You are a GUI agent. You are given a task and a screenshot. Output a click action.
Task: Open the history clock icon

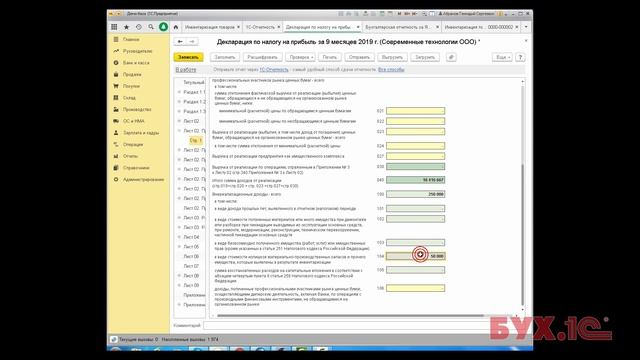coord(139,27)
